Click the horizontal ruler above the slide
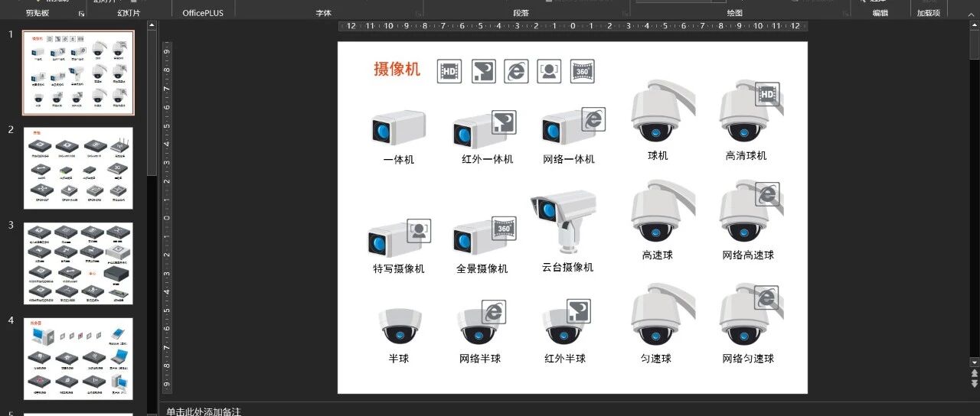980x416 pixels. tap(573, 26)
